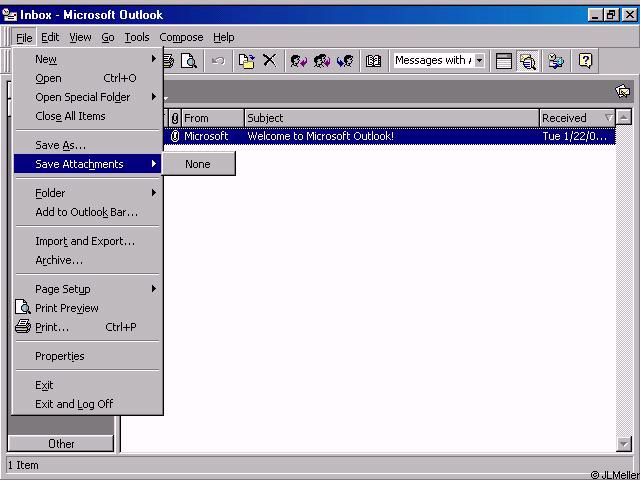
Task: Open the Tools menu
Action: [137, 38]
